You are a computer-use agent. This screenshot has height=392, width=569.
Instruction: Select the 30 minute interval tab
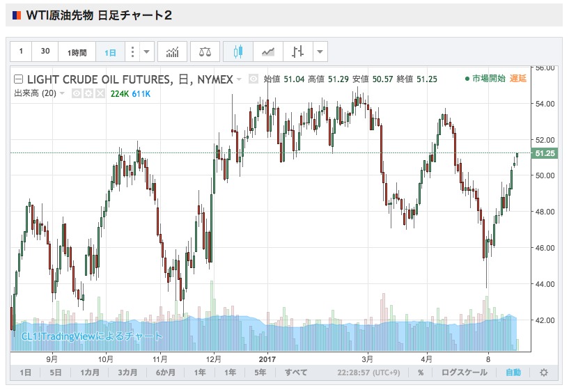tap(45, 52)
